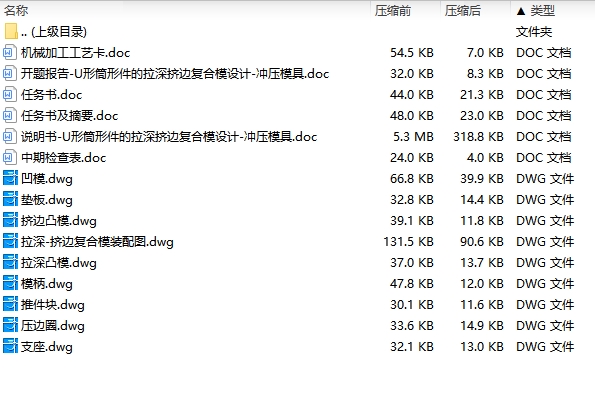
Task: Click the doc icon of 任务书及摘要.doc
Action: pyautogui.click(x=10, y=115)
